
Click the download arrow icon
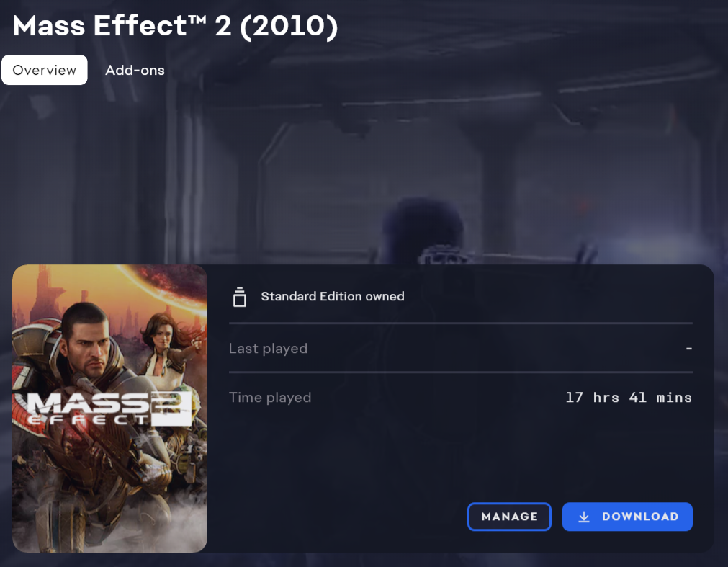pos(583,517)
